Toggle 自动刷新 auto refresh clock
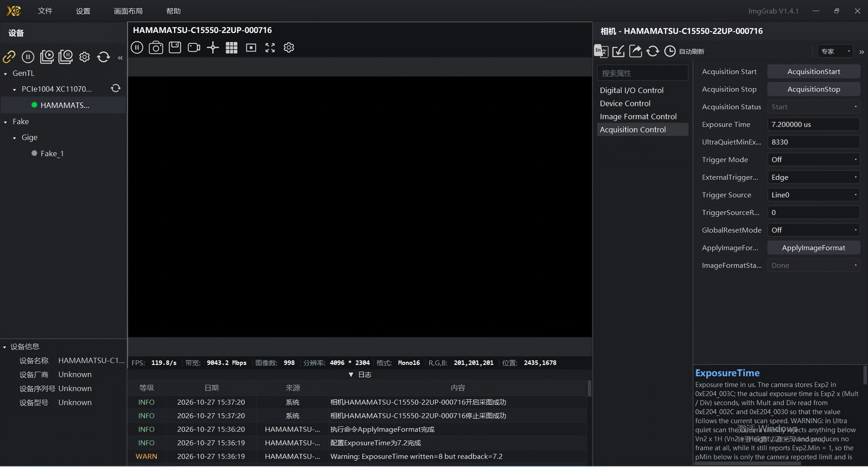The height and width of the screenshot is (467, 868). 670,51
